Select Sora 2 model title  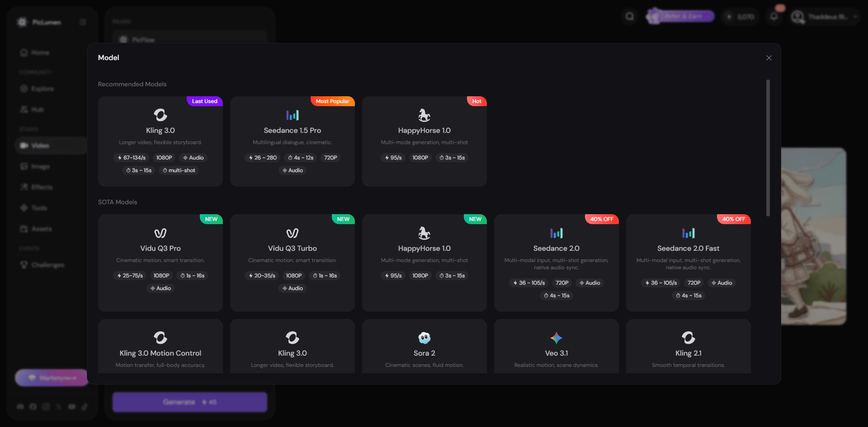coord(425,353)
